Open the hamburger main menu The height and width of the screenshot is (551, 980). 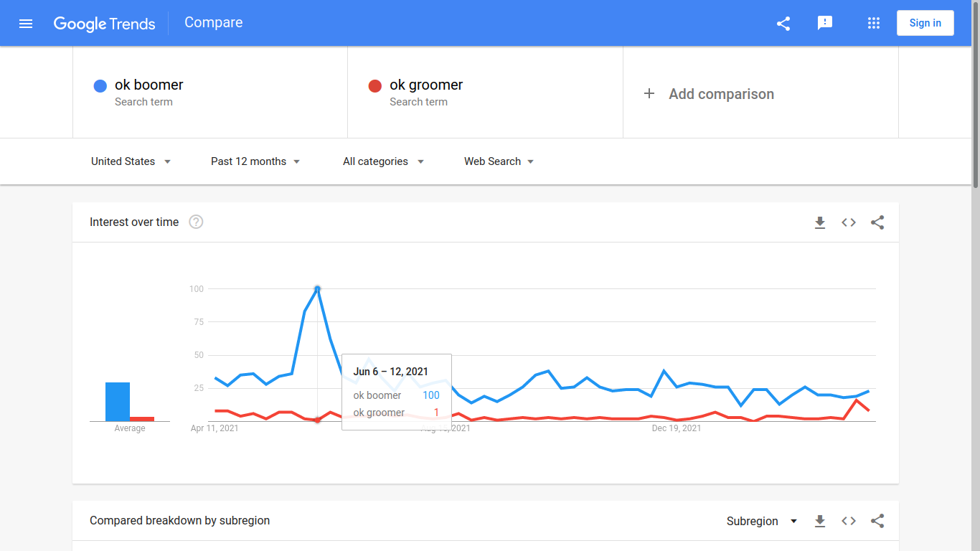tap(26, 23)
